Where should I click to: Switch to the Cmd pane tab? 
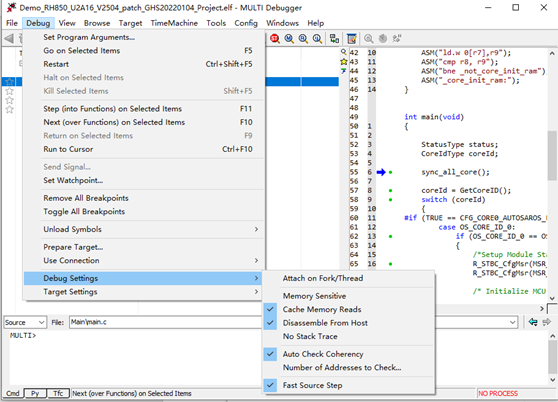(13, 393)
